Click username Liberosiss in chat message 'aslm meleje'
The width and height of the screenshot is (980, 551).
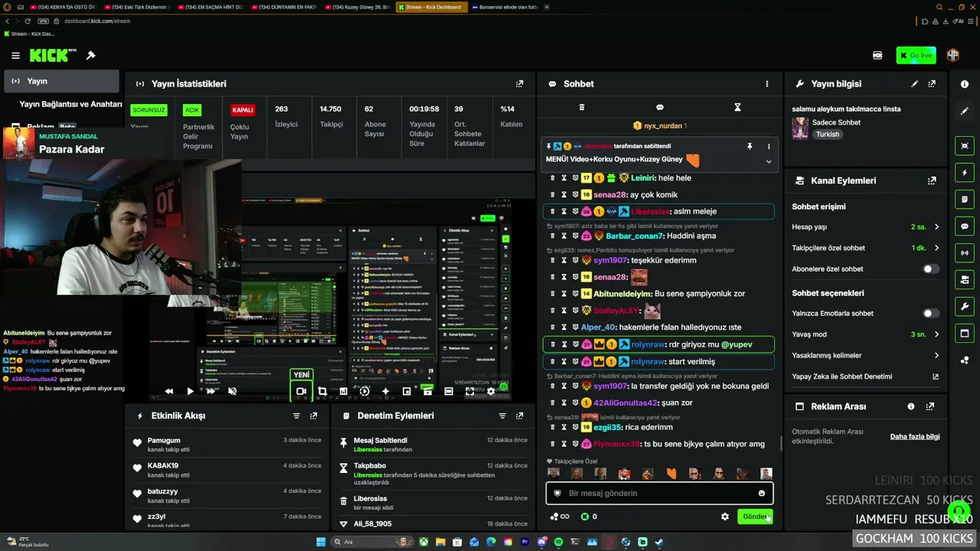coord(652,211)
